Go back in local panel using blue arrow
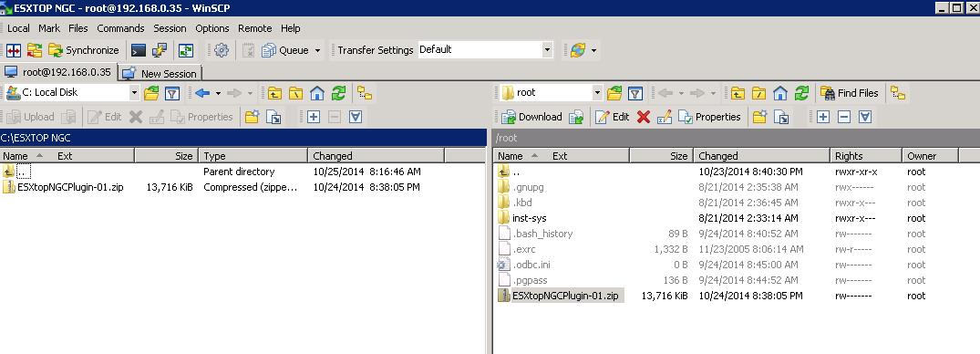 tap(201, 93)
